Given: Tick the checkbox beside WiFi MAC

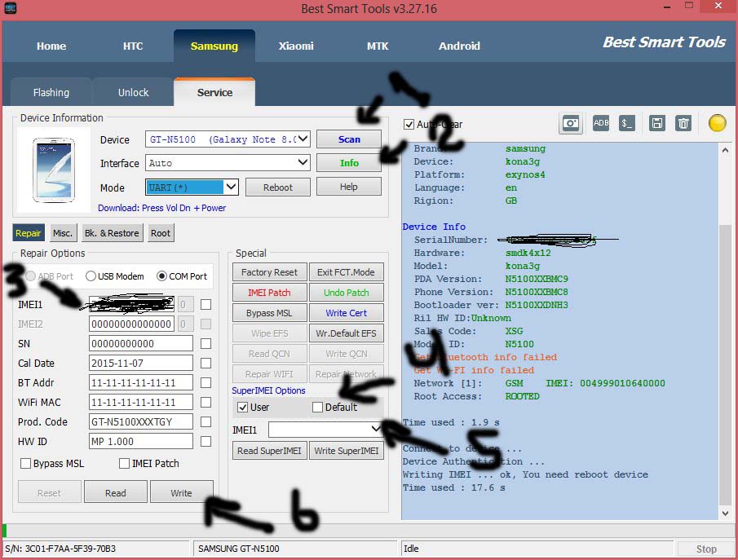Looking at the screenshot, I should [205, 403].
